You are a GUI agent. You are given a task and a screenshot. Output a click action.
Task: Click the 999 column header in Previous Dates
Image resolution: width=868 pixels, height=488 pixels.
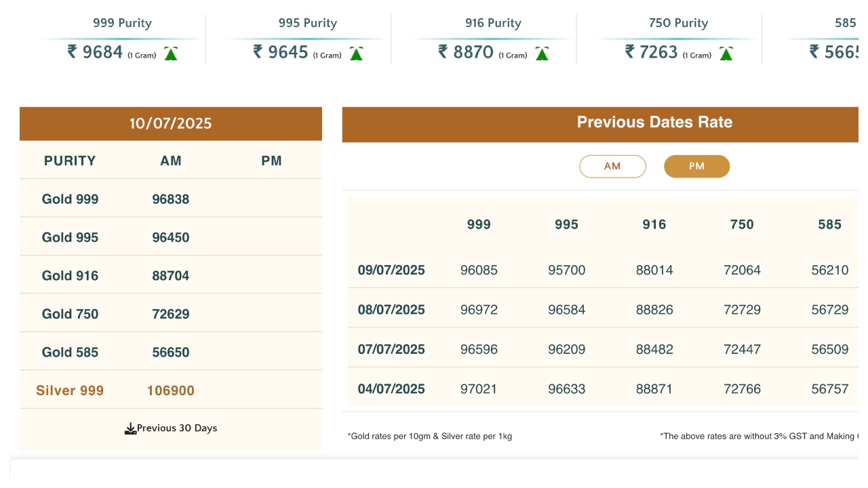[x=479, y=224]
